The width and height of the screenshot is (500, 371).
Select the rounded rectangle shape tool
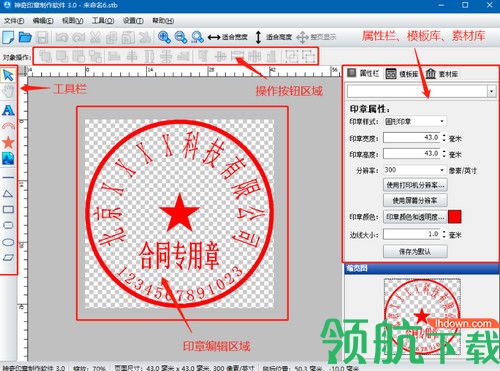click(x=8, y=225)
